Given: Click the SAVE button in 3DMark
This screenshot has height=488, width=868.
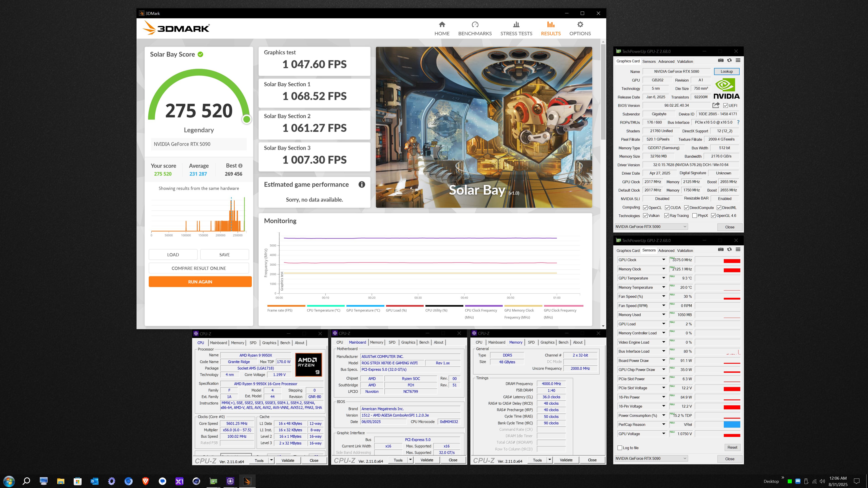Looking at the screenshot, I should click(224, 255).
